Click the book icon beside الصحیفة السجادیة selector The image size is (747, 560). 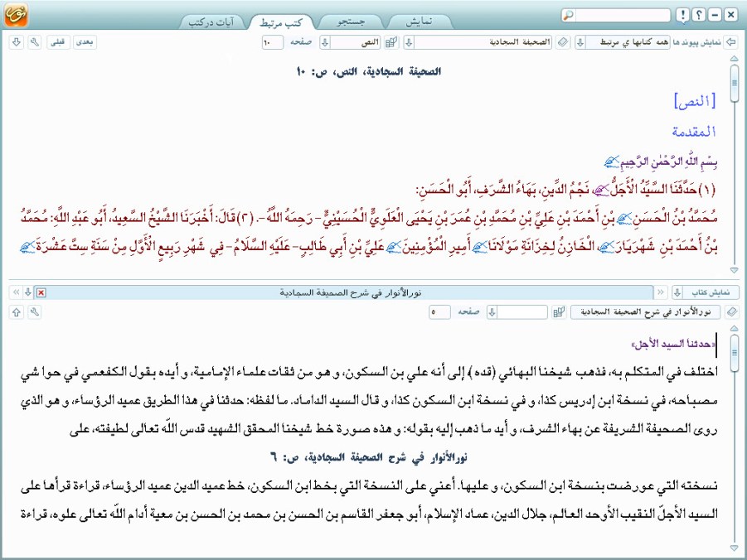pos(563,42)
